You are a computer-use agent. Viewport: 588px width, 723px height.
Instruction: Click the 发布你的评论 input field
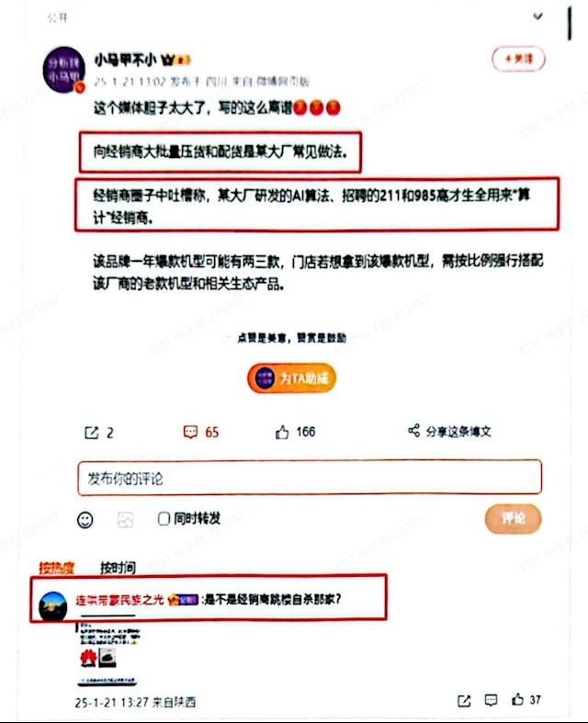pos(310,478)
